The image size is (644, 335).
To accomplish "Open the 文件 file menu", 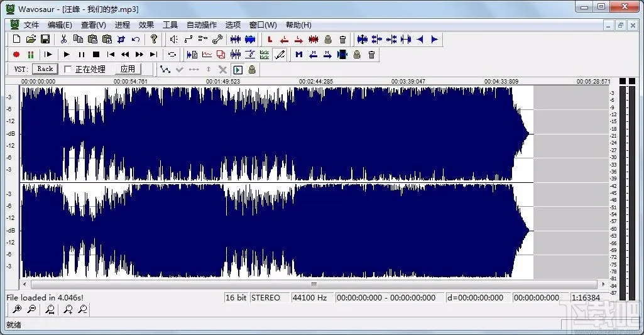I will point(31,25).
